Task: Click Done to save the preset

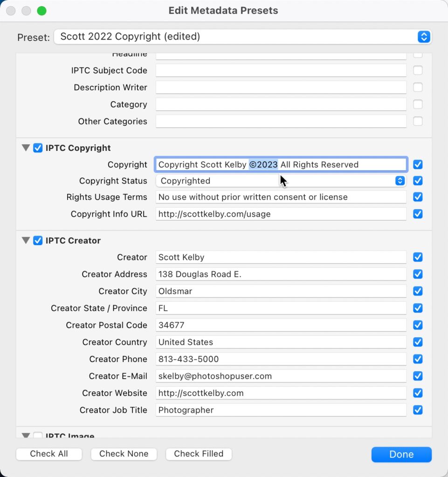Action: click(401, 455)
